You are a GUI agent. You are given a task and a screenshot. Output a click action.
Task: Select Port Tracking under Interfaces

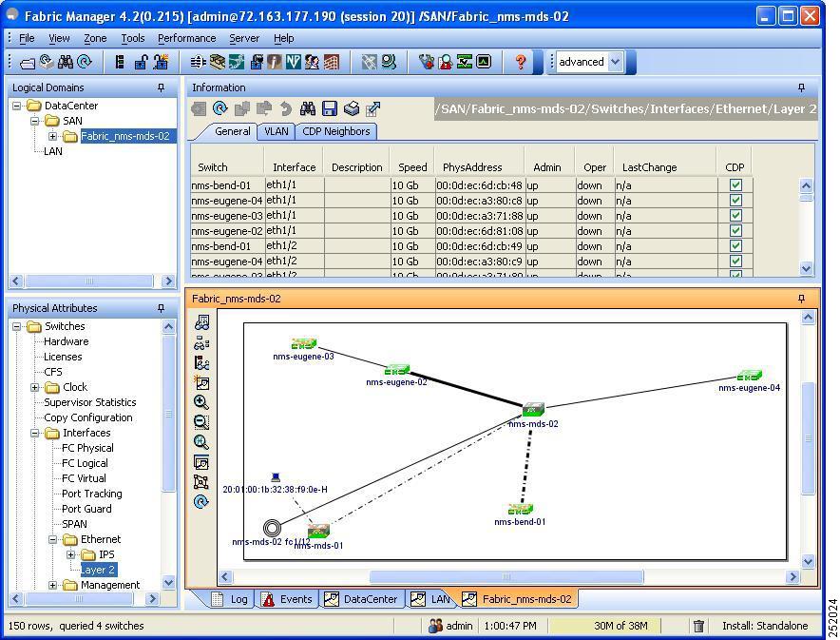point(91,494)
